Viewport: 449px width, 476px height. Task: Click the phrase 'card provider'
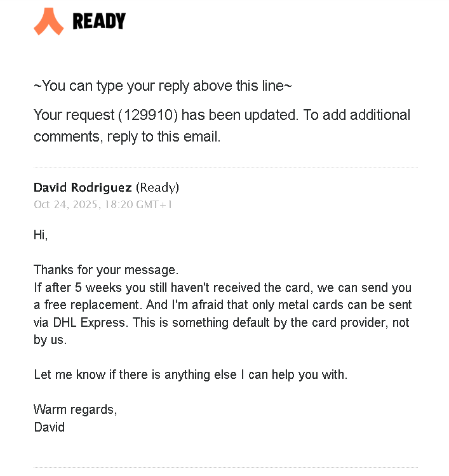330,322
